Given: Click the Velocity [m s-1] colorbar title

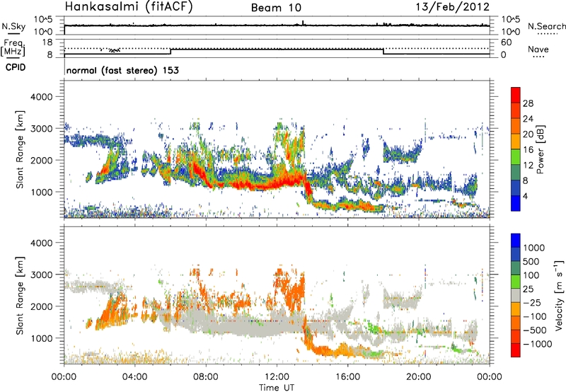Looking at the screenshot, I should click(559, 295).
